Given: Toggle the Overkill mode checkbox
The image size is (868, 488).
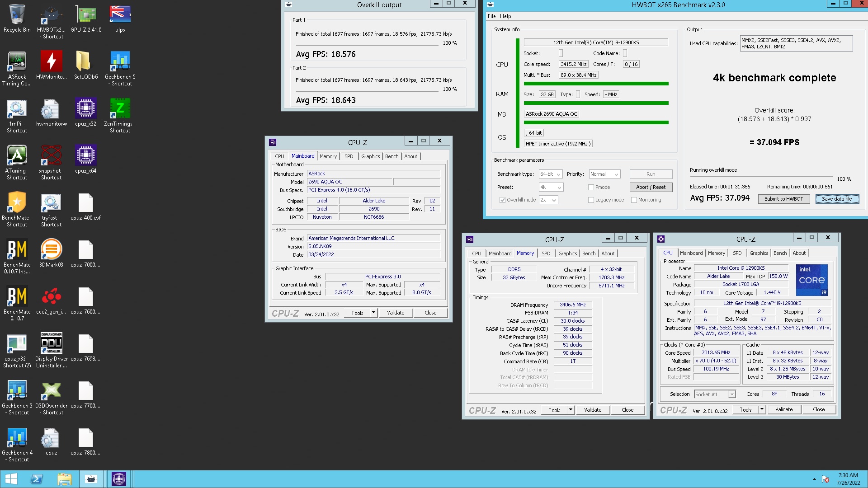Looking at the screenshot, I should [502, 200].
